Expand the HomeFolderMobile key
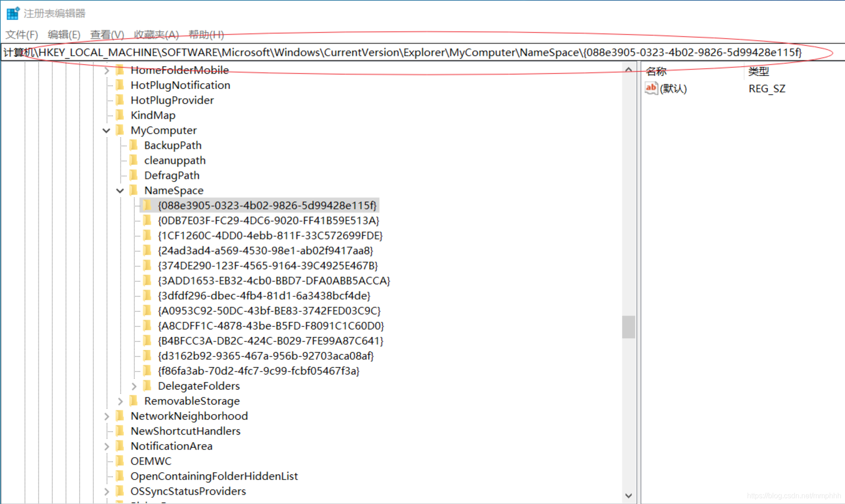845x504 pixels. click(x=107, y=70)
